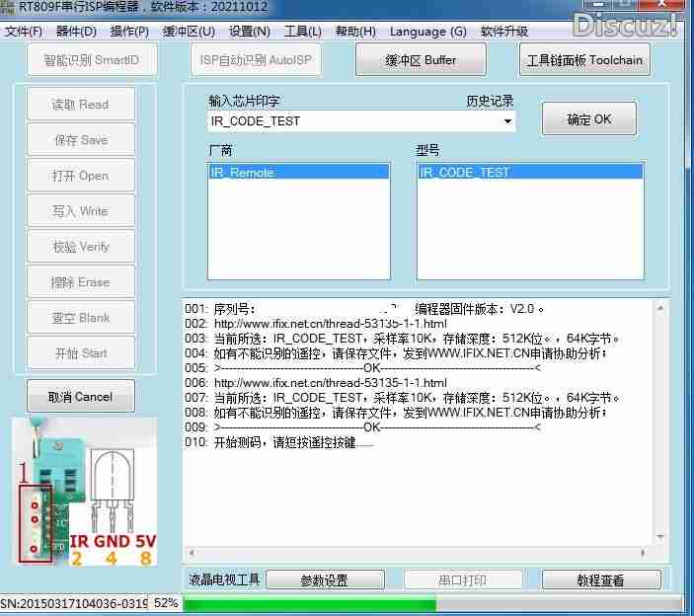Click the 打开 Open button

[x=81, y=176]
